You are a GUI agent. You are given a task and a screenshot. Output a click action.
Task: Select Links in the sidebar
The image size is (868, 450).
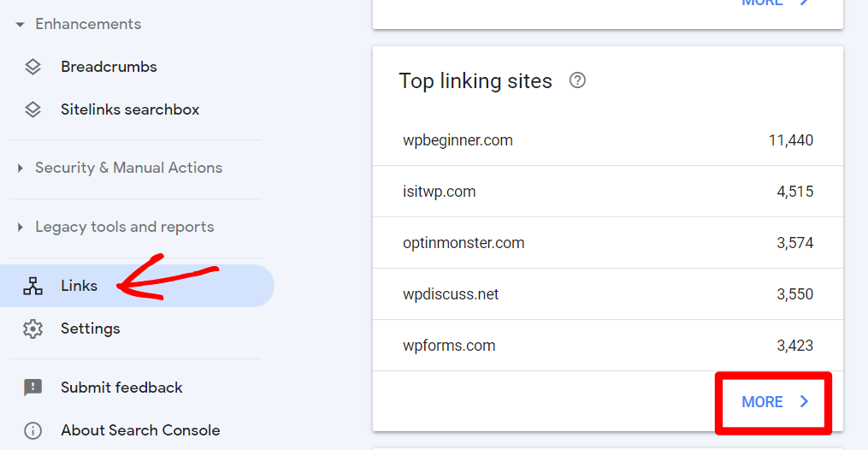[79, 286]
